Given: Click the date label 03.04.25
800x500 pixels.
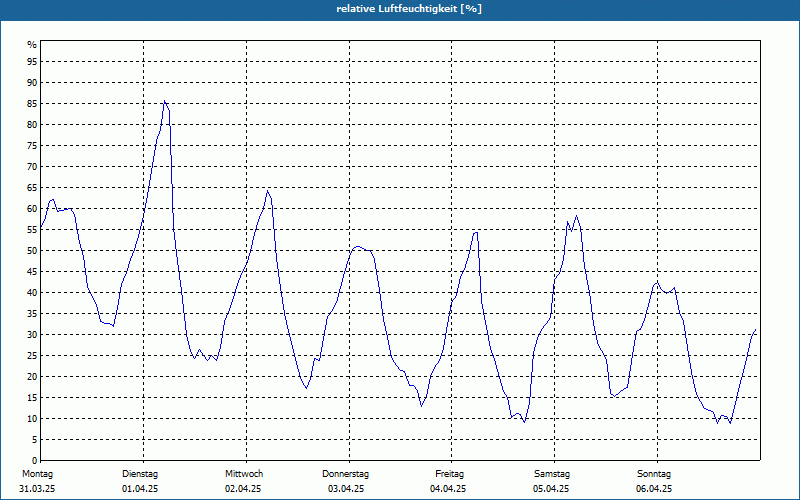Looking at the screenshot, I should (346, 489).
